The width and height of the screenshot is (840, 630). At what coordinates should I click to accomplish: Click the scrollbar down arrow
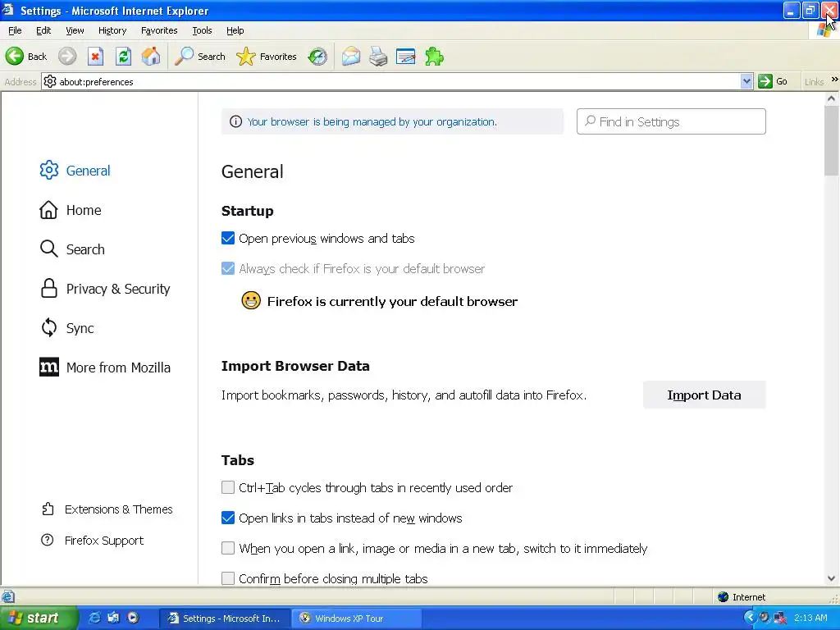coord(831,578)
